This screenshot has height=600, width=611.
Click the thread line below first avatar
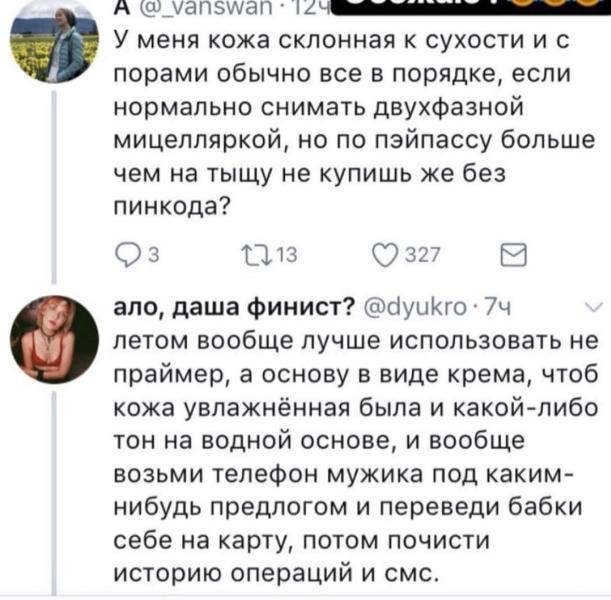click(54, 187)
